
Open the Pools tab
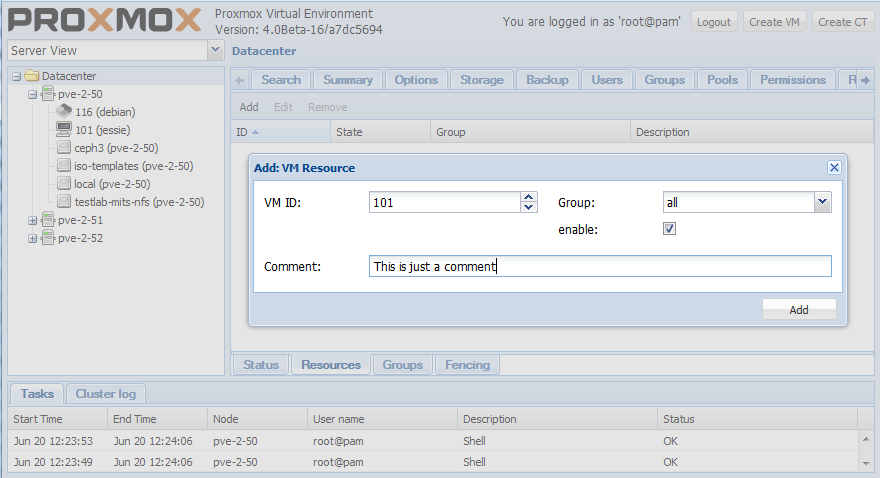tap(722, 80)
